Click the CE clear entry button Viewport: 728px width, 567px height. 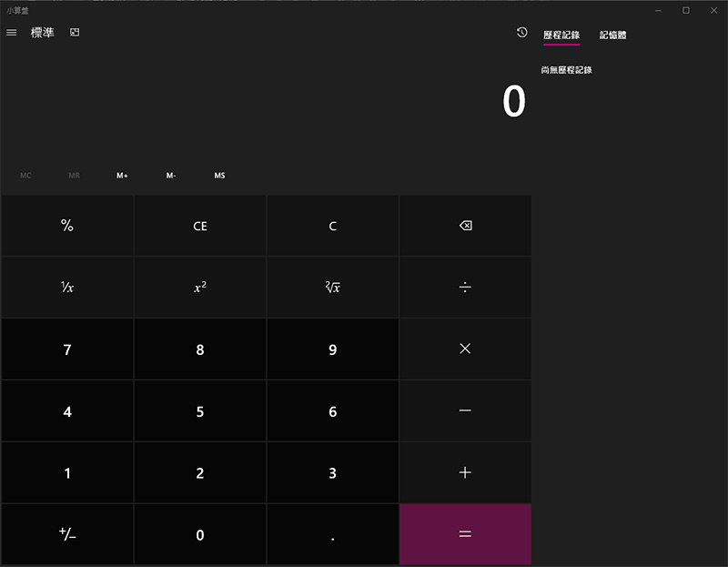coord(200,226)
